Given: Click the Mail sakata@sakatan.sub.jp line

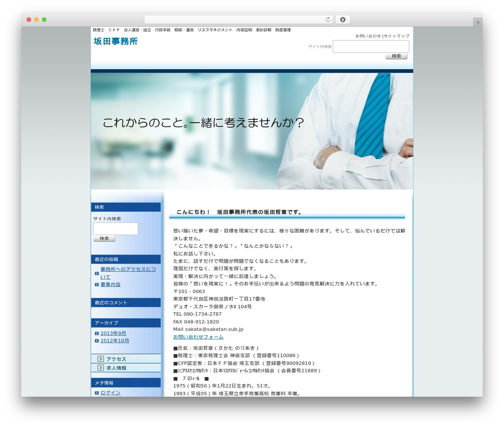Looking at the screenshot, I should [208, 329].
